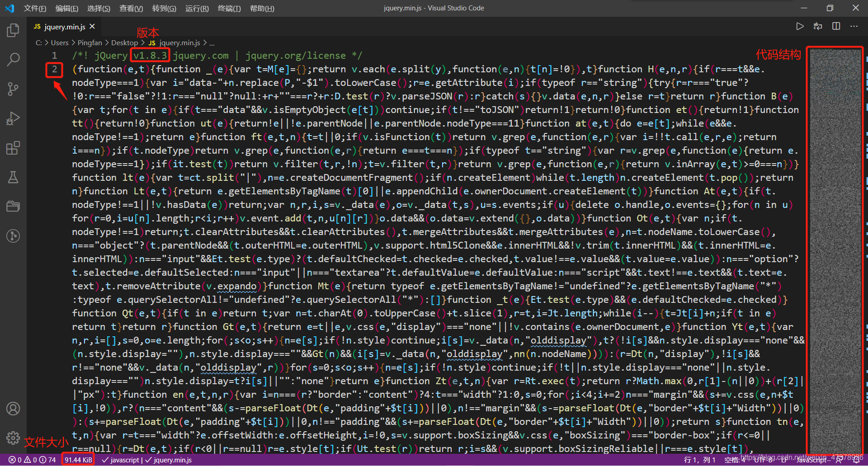
Task: Click Pingfan in the breadcrumb path
Action: (90, 42)
